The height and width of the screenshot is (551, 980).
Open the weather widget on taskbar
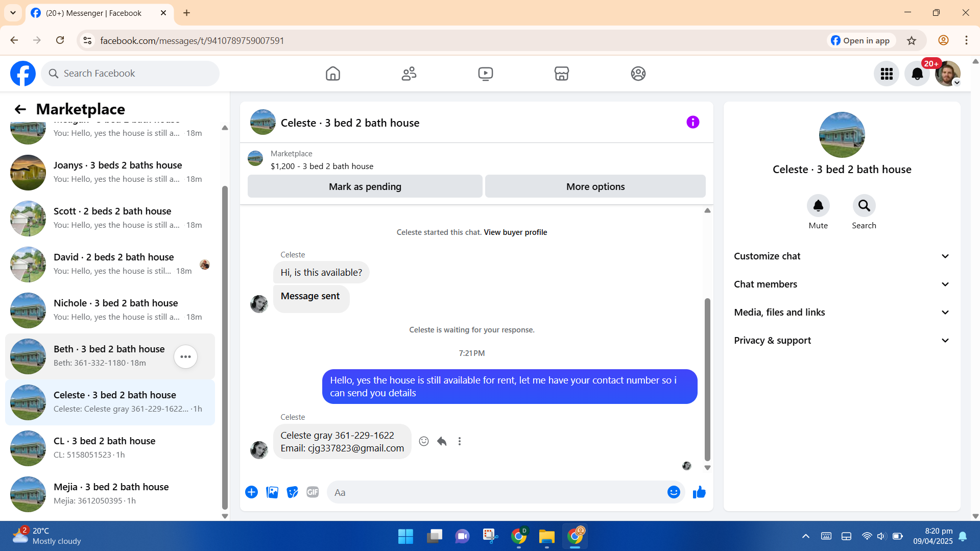47,536
